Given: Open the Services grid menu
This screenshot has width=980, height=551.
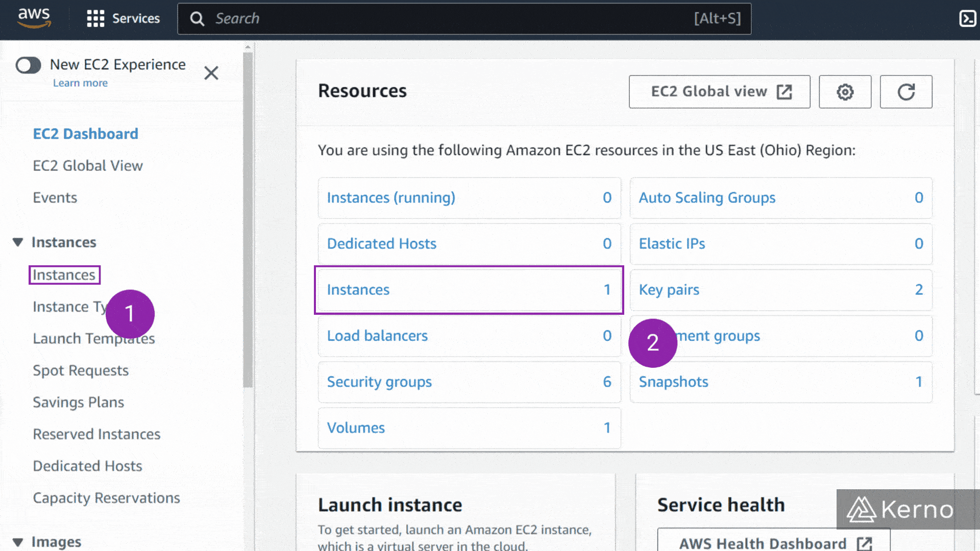Looking at the screenshot, I should pyautogui.click(x=95, y=18).
